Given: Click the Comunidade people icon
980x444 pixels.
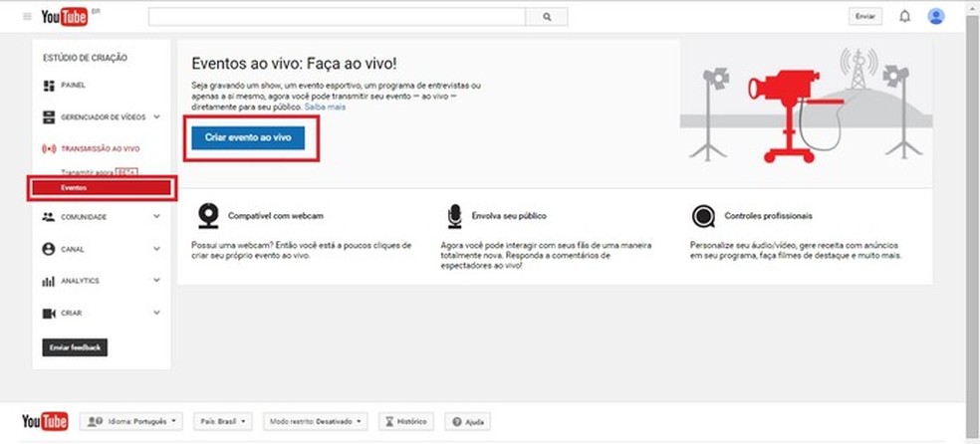Looking at the screenshot, I should click(x=49, y=217).
